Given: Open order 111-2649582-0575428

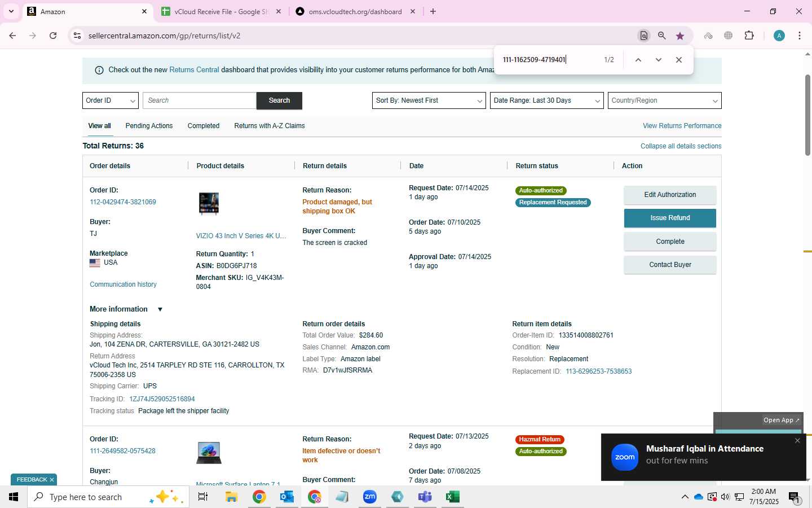Looking at the screenshot, I should [122, 451].
